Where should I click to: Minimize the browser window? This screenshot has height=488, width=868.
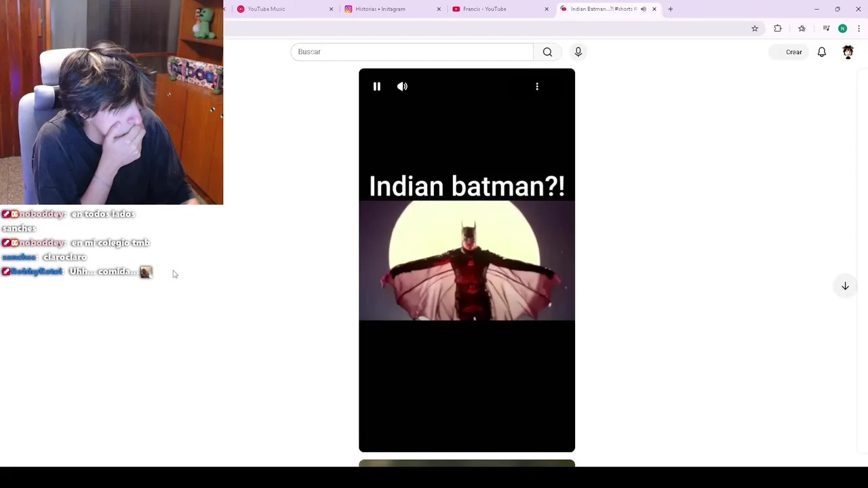(816, 9)
